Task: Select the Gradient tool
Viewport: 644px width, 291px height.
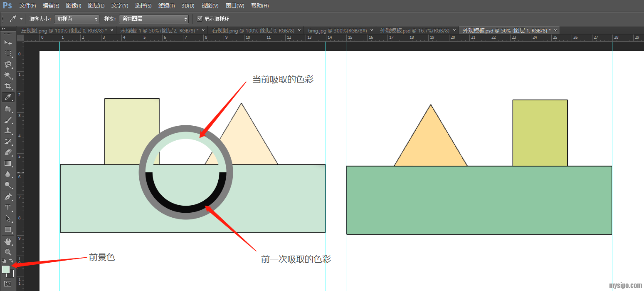Action: tap(7, 163)
